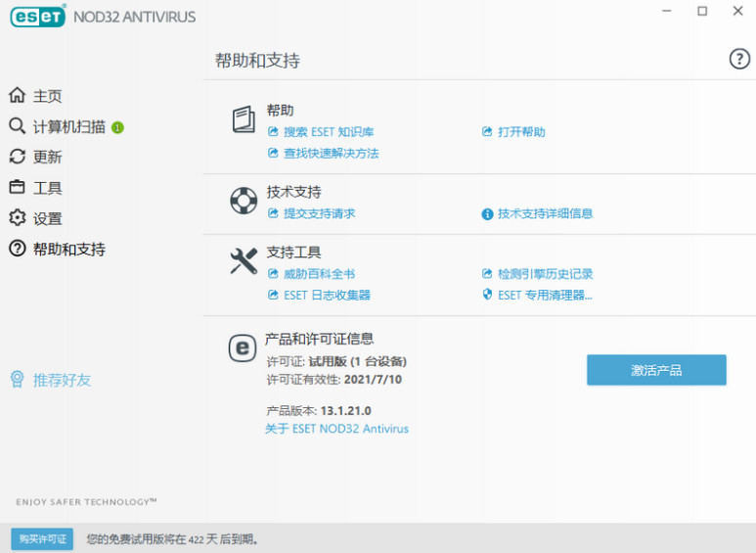This screenshot has height=553, width=756.
Task: Click the 激活产品 button
Action: (656, 370)
